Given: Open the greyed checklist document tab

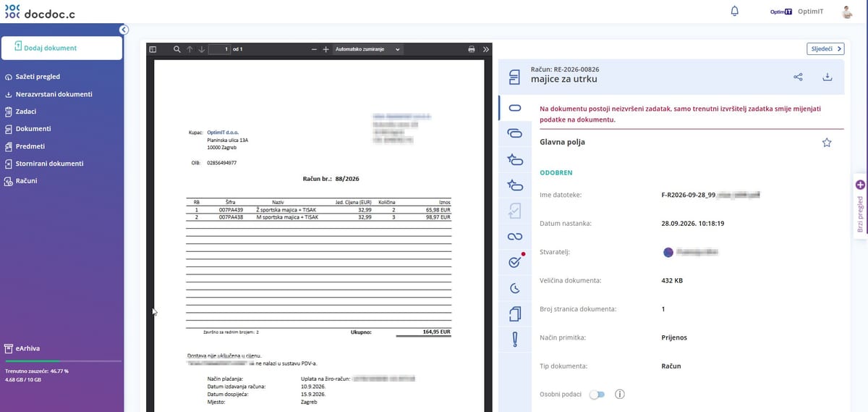Looking at the screenshot, I should click(x=515, y=211).
